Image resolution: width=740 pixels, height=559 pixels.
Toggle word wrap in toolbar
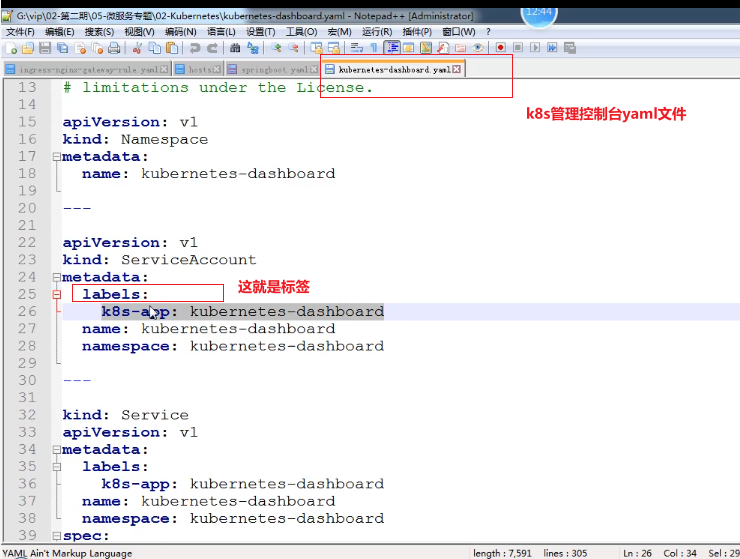point(357,48)
